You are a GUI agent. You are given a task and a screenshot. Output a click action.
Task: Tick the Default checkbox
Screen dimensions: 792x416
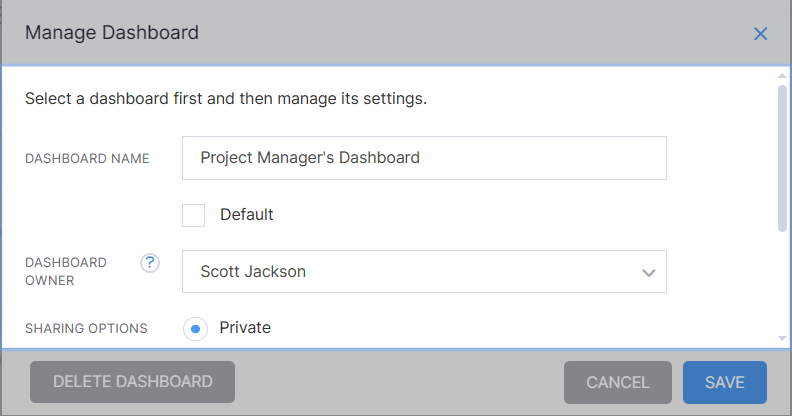pos(193,215)
